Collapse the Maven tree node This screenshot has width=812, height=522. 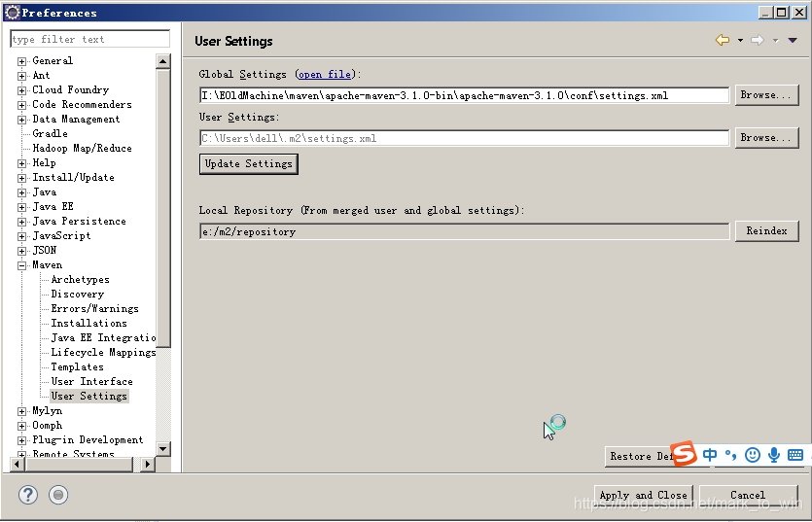pos(21,265)
